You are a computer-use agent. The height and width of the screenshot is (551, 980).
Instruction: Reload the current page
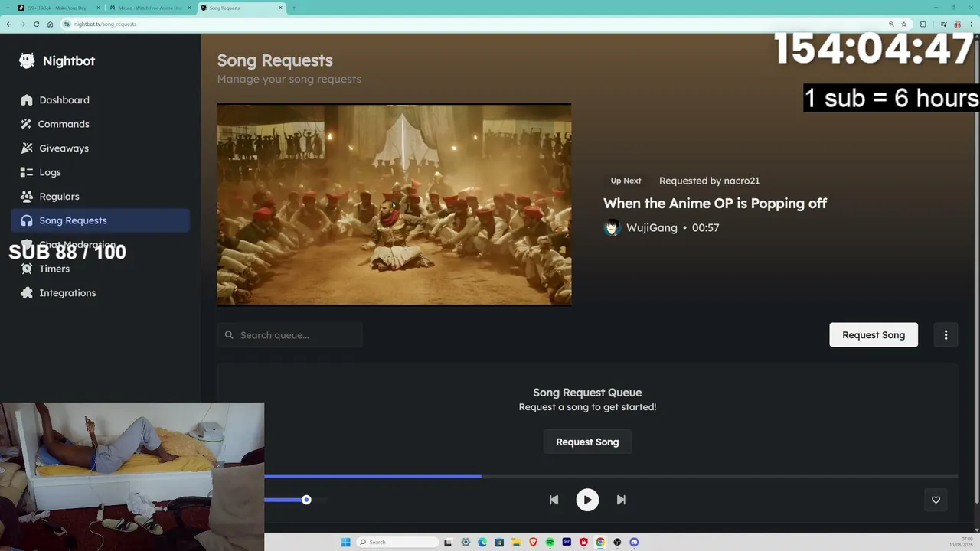[x=36, y=24]
